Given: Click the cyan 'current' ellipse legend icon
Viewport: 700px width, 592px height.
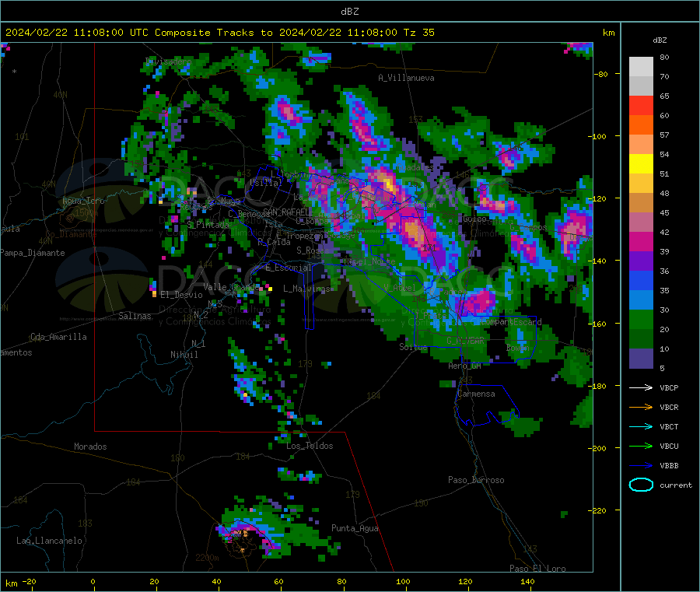Looking at the screenshot, I should coord(641,485).
